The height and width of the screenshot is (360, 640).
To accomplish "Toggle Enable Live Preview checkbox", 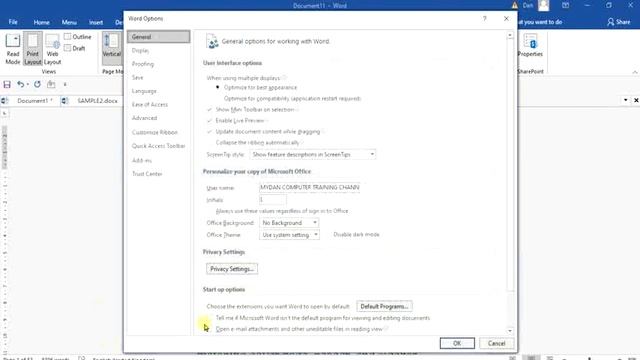I will pos(209,120).
